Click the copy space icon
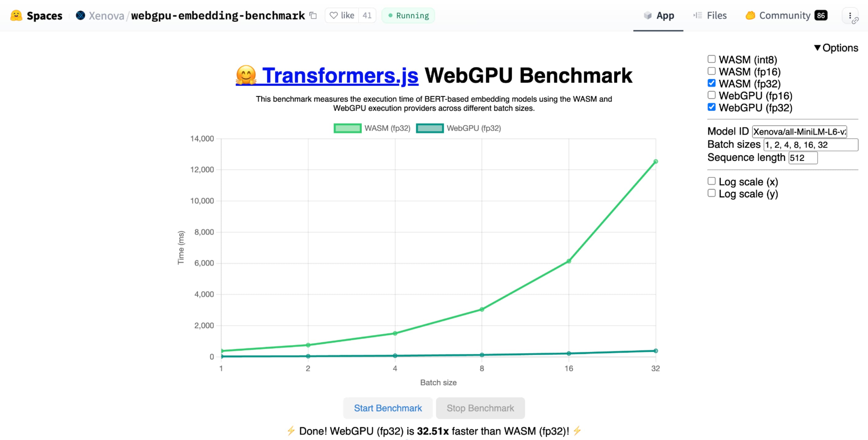Viewport: 868px width, 440px height. point(313,15)
